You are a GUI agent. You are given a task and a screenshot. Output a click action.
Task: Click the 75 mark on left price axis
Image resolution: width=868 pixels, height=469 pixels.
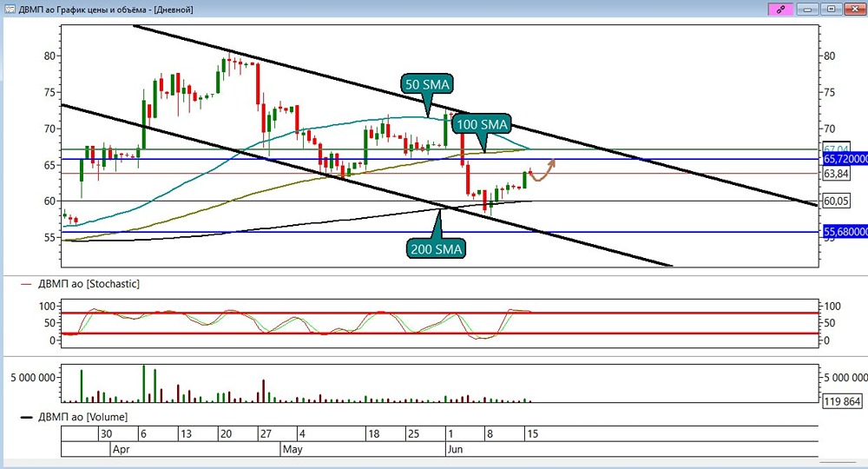(x=49, y=92)
